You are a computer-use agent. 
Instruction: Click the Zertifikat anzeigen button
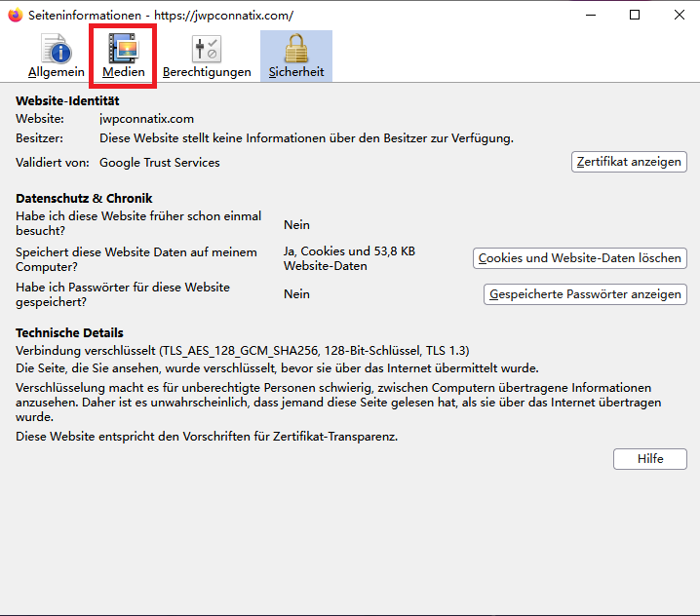[629, 162]
